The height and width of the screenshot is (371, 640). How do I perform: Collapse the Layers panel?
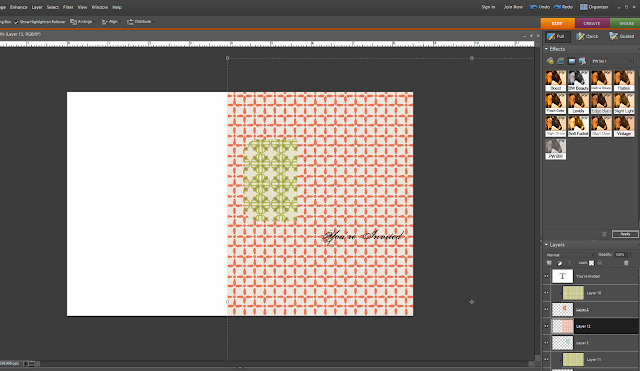click(547, 245)
